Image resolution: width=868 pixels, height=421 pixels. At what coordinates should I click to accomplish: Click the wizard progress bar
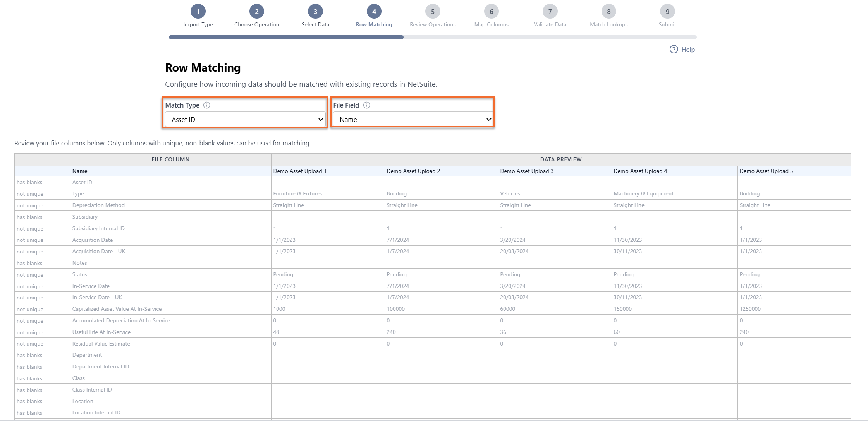point(433,37)
